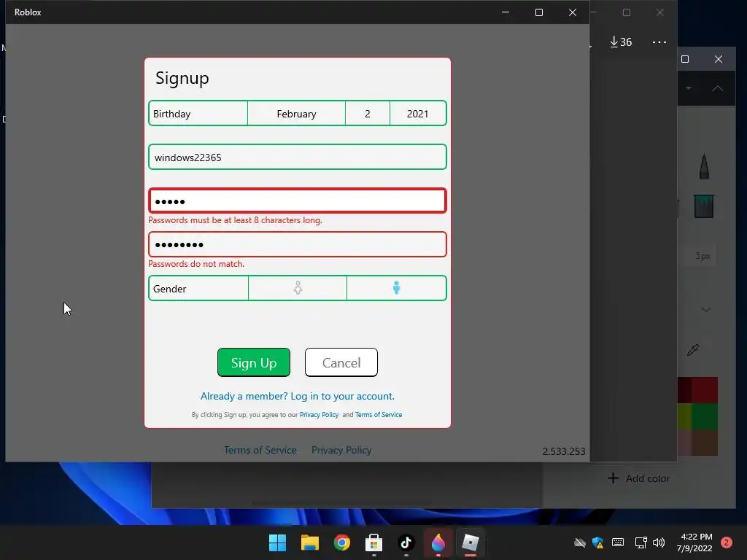This screenshot has height=560, width=747.
Task: Collapse the paint panel with up chevron
Action: (x=718, y=88)
